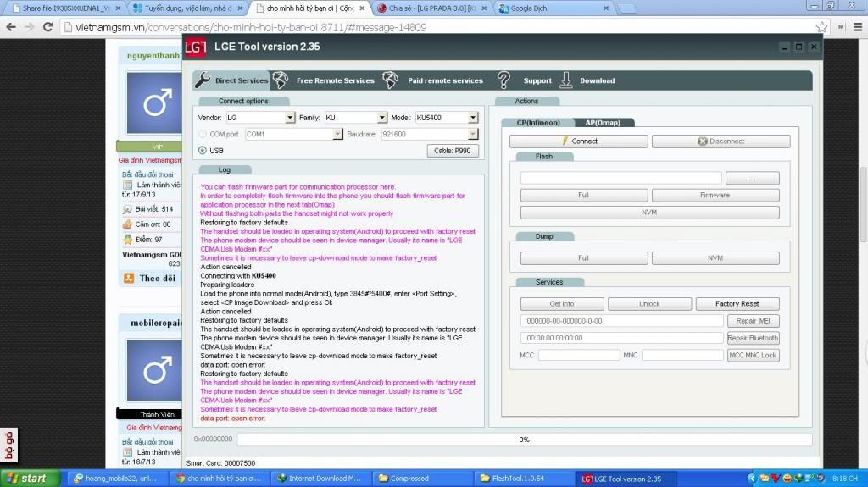Click the 0% progress bar
The width and height of the screenshot is (868, 487).
(x=524, y=440)
